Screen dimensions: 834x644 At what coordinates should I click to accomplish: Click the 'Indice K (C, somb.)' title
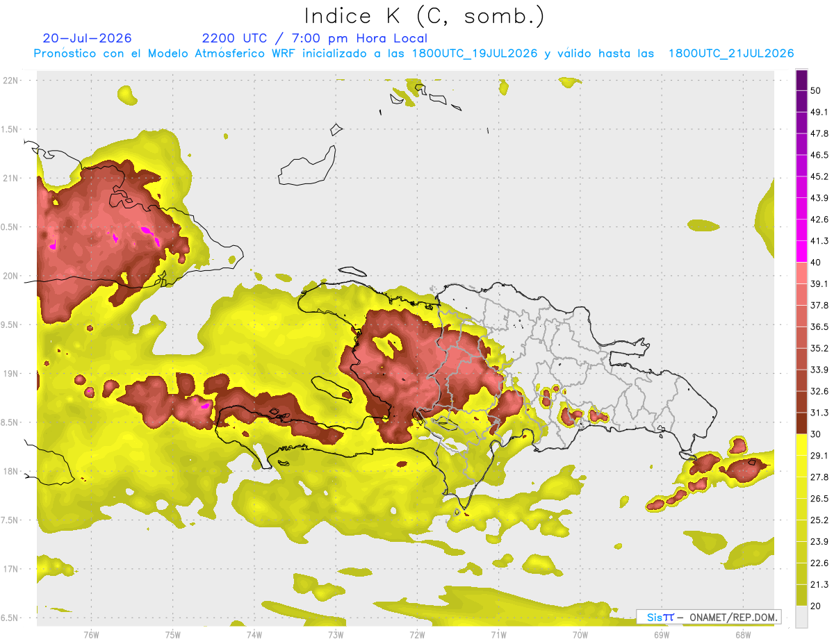[x=424, y=16]
